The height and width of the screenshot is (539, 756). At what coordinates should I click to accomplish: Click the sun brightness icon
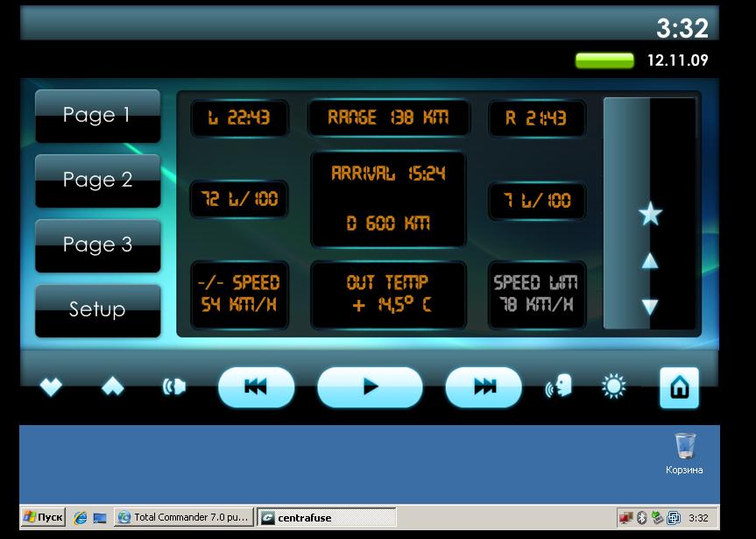[x=614, y=387]
